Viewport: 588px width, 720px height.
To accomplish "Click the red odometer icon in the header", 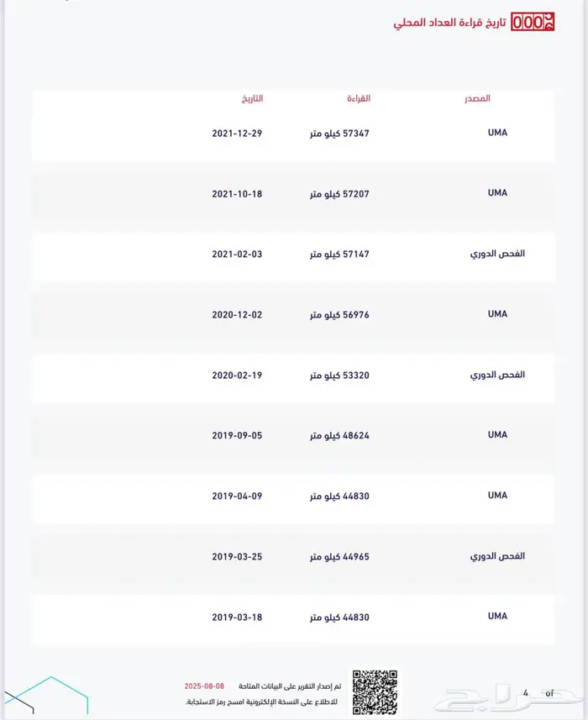I will [534, 23].
